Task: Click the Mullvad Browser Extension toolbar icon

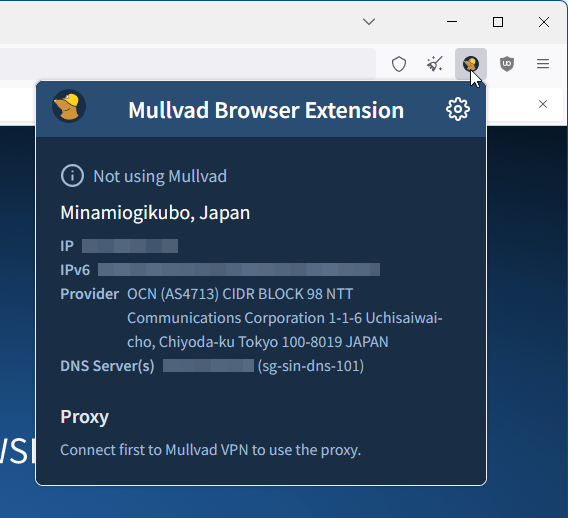Action: tap(471, 64)
